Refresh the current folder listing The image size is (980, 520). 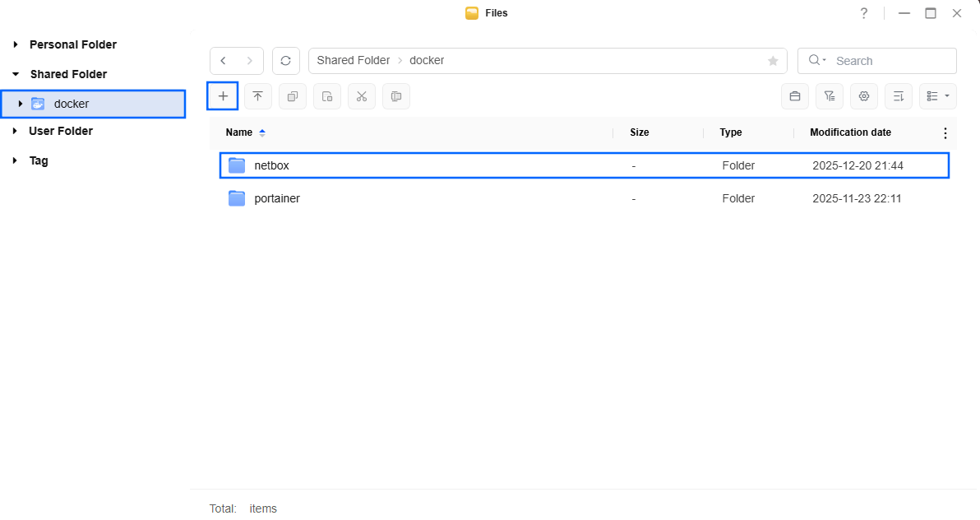(285, 61)
